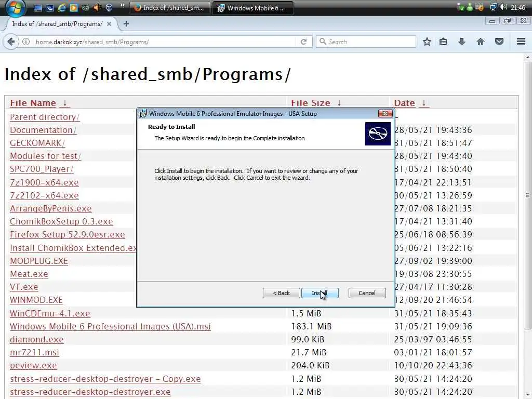Launch Internet Explorer from quick launch

61,8
